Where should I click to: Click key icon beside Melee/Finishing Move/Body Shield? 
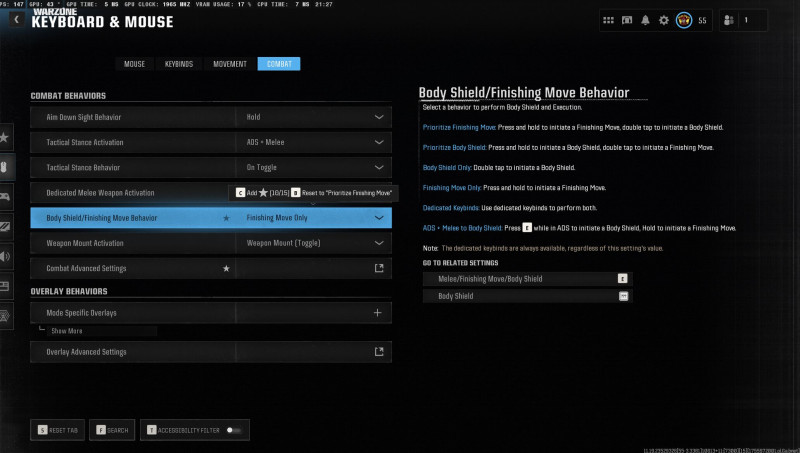622,279
